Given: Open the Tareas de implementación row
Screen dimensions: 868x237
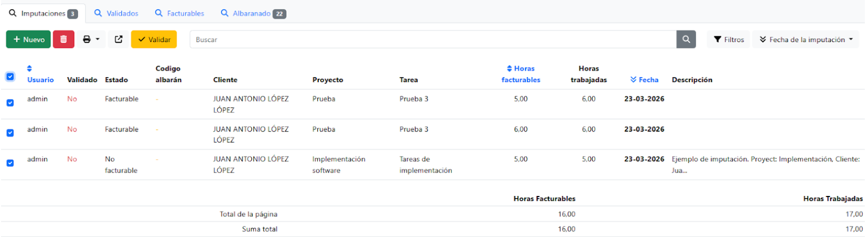Looking at the screenshot, I should pos(425,165).
